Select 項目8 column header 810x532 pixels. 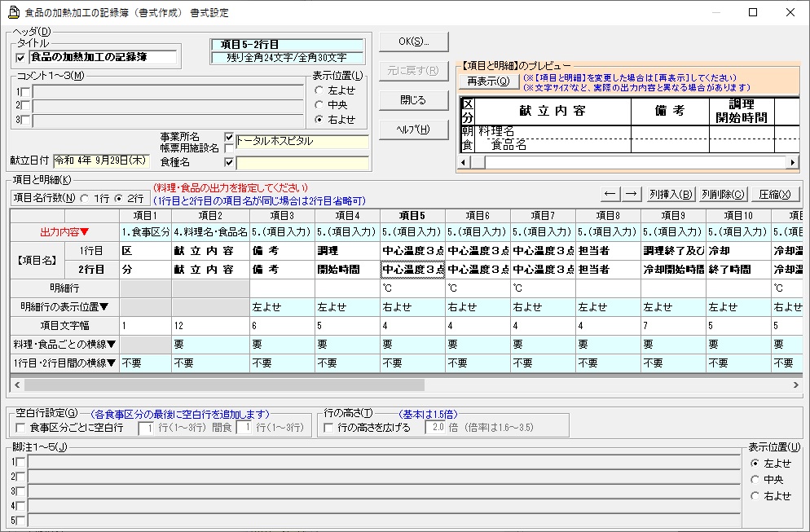pos(608,215)
